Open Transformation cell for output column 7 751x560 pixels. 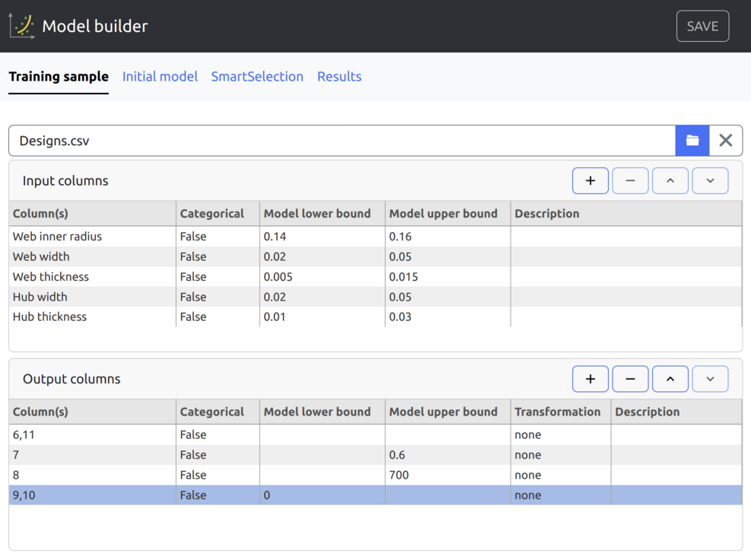(559, 455)
